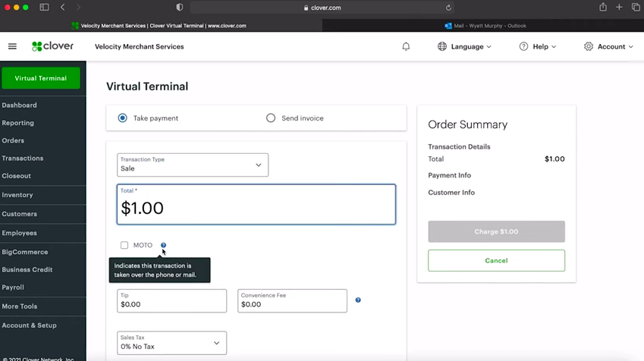The image size is (644, 361).
Task: Go forward in Safari browser
Action: tap(78, 8)
